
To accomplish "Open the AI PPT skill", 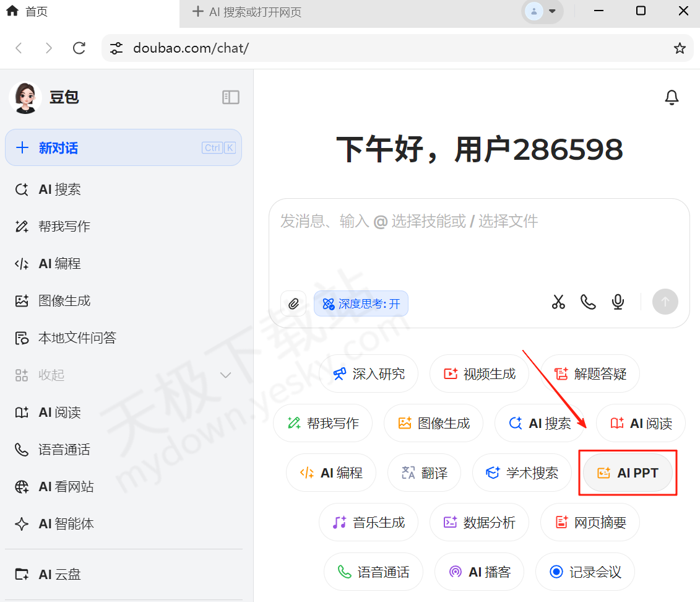I will [628, 473].
